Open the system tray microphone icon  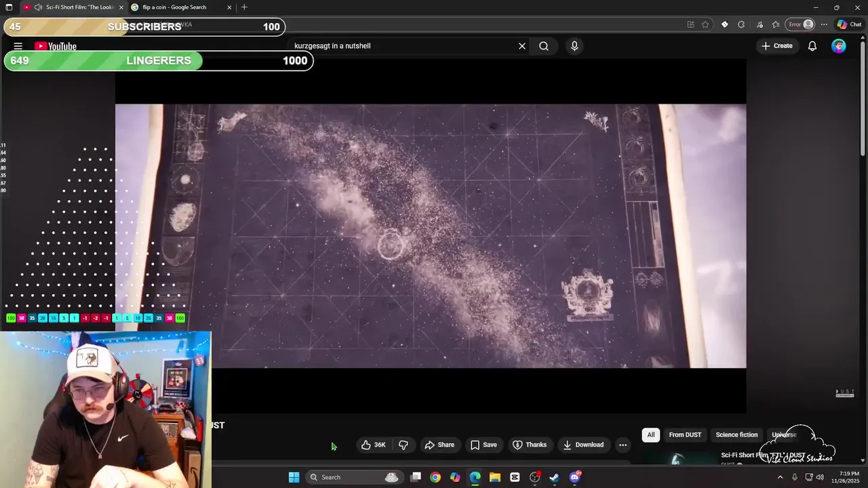795,477
